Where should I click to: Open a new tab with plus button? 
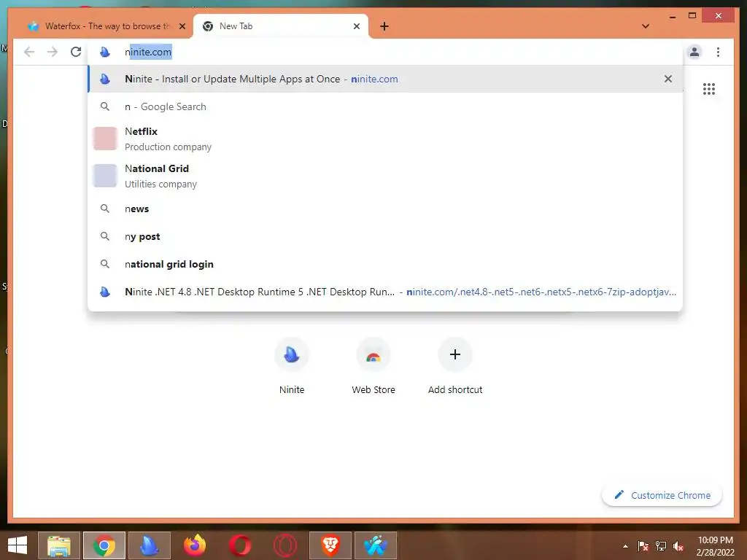pyautogui.click(x=384, y=26)
